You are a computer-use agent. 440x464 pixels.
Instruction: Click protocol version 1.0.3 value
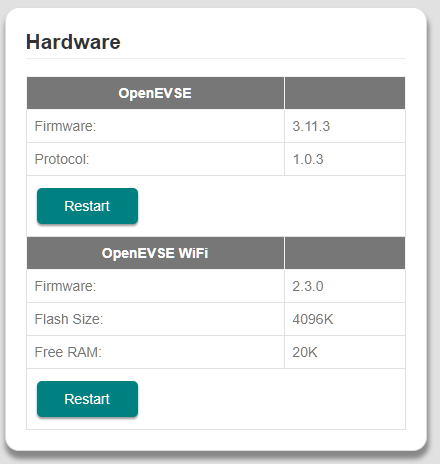coord(308,159)
